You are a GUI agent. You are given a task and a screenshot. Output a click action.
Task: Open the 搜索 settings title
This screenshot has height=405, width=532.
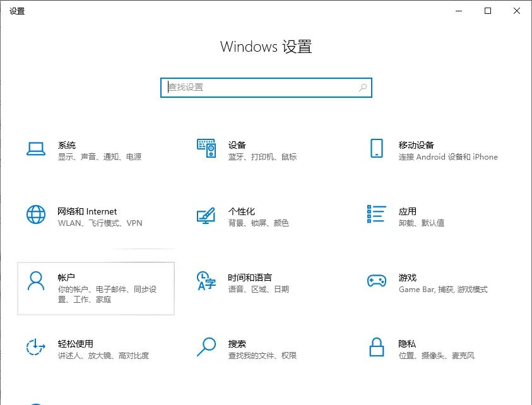(237, 344)
